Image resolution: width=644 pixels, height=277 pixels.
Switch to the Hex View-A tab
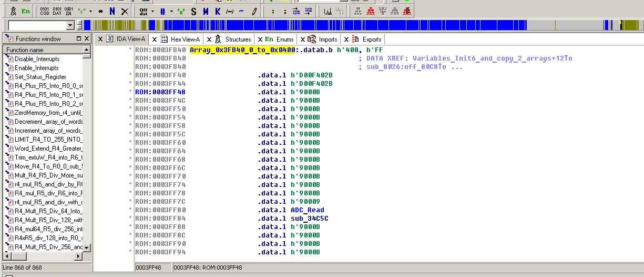coord(185,39)
